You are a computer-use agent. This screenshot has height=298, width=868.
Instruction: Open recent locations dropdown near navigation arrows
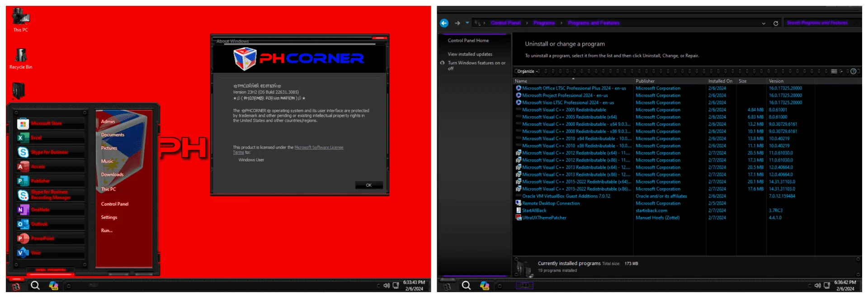(467, 23)
